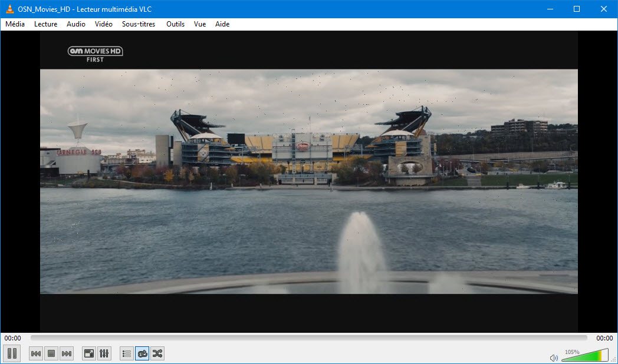Toggle fullscreen video mode

[x=89, y=353]
